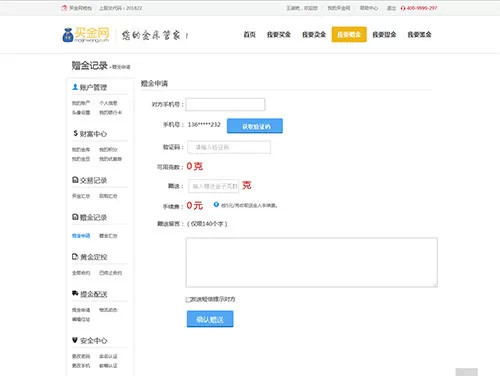Click the blue 确认赠送 button
The image size is (500, 376).
click(x=210, y=319)
